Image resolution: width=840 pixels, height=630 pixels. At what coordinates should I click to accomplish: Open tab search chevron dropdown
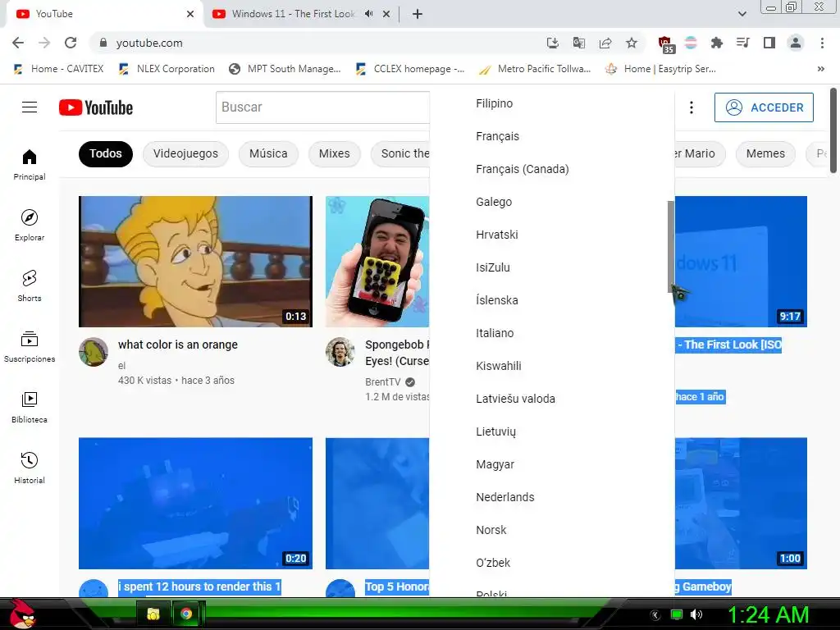click(742, 14)
